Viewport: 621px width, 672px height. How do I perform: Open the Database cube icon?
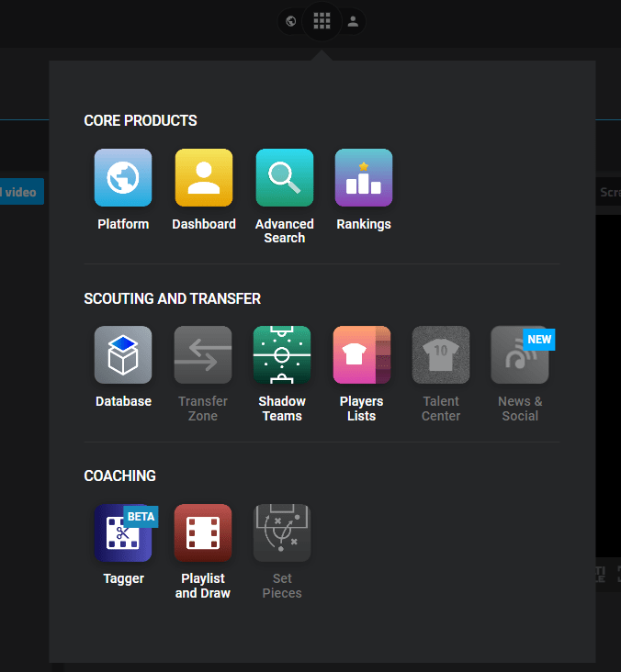click(123, 355)
